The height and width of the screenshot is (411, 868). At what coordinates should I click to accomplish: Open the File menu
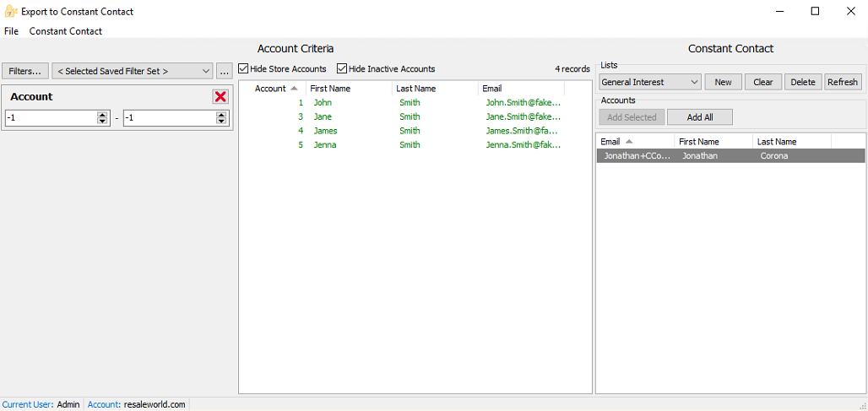coord(11,31)
